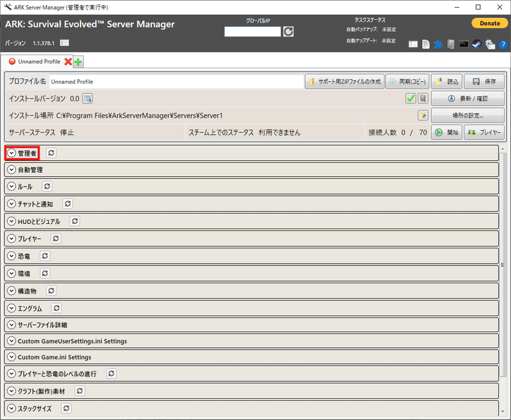The width and height of the screenshot is (511, 420).
Task: Click the green checkmark validate icon
Action: click(411, 98)
